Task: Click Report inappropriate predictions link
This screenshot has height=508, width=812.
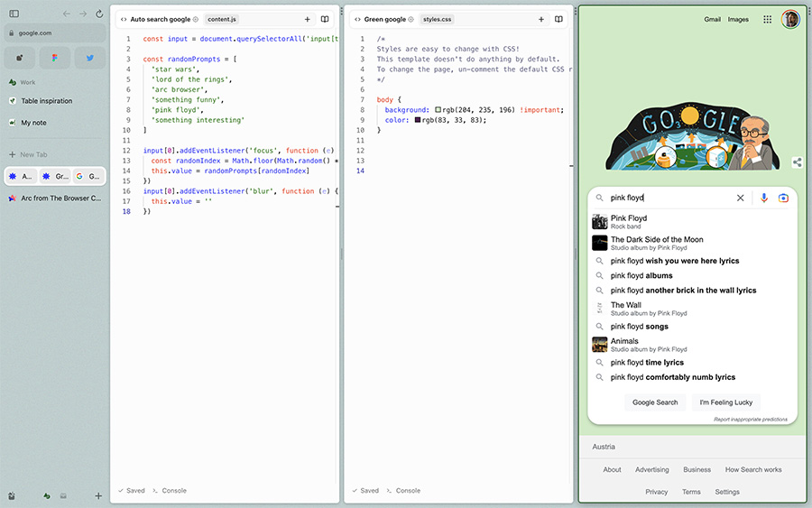Action: coord(751,420)
